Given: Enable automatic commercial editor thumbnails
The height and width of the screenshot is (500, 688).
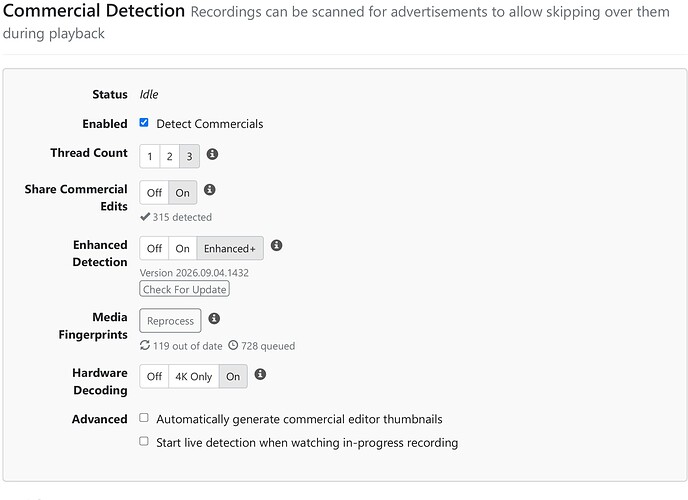Looking at the screenshot, I should pos(144,418).
